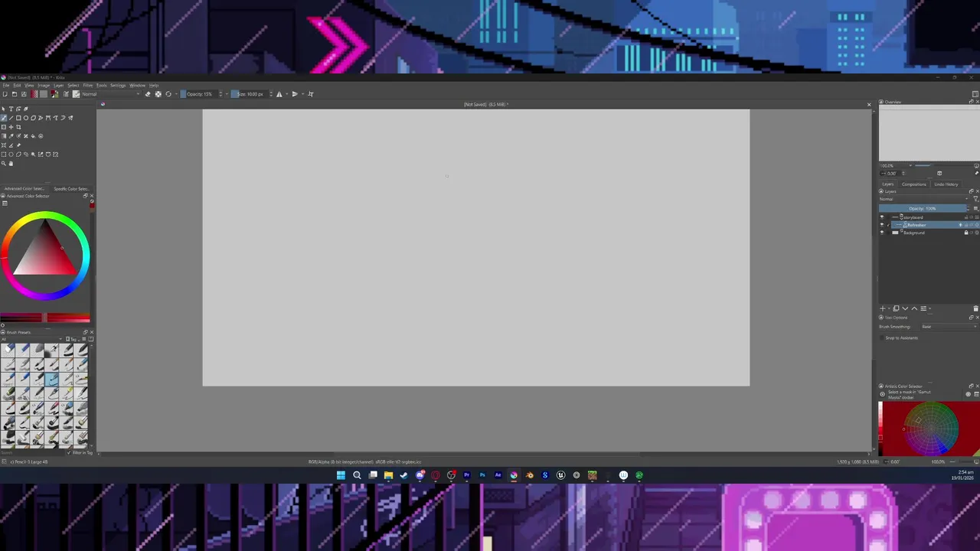Select the Transform tool
The width and height of the screenshot is (980, 551).
4,127
